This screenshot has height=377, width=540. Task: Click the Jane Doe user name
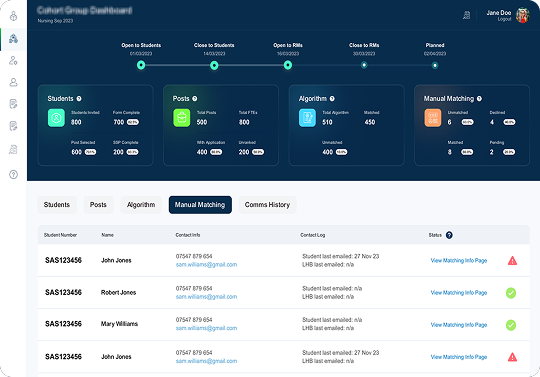[x=499, y=13]
